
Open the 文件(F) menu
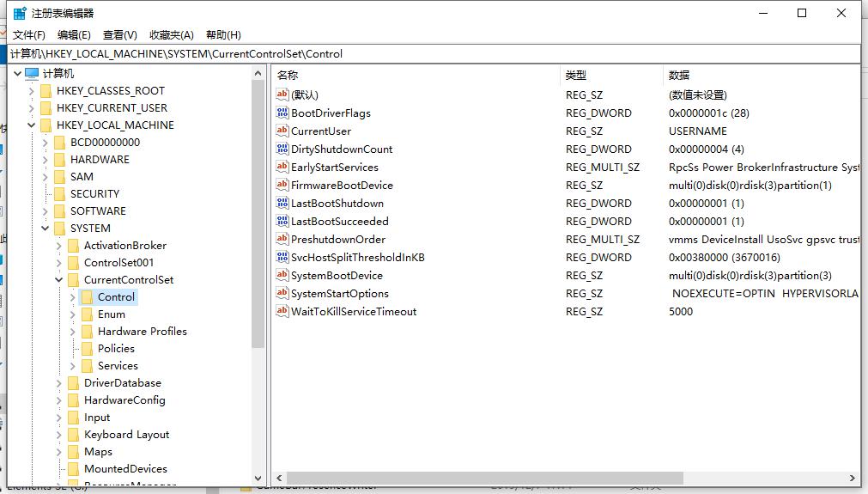pyautogui.click(x=29, y=35)
